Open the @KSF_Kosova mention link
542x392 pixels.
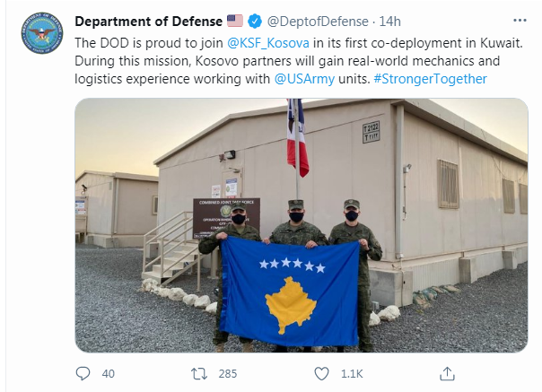[268, 43]
